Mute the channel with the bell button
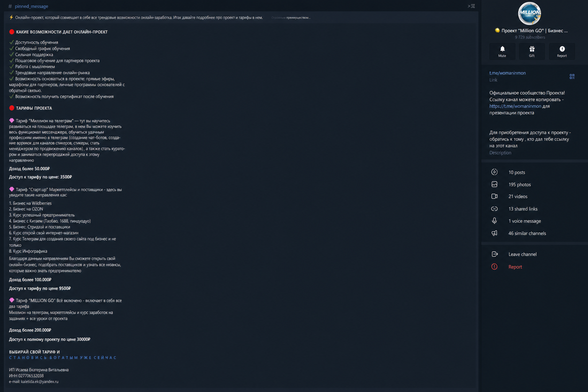The width and height of the screenshot is (588, 392). point(502,51)
